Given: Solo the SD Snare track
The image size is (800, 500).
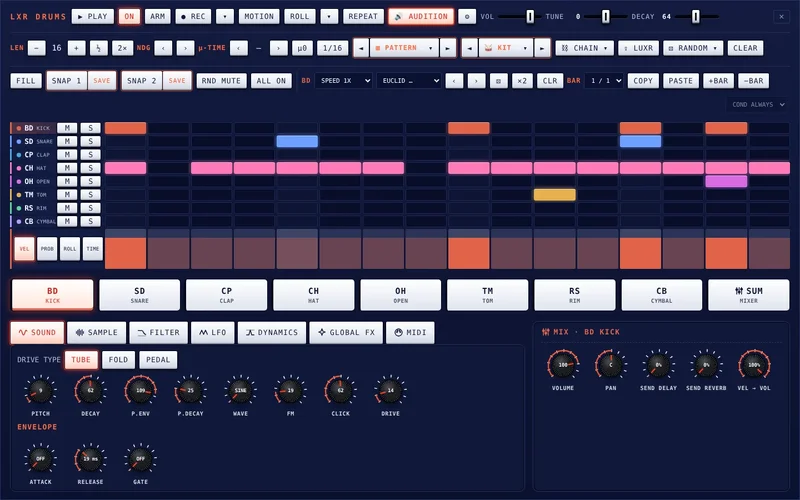Looking at the screenshot, I should point(90,141).
